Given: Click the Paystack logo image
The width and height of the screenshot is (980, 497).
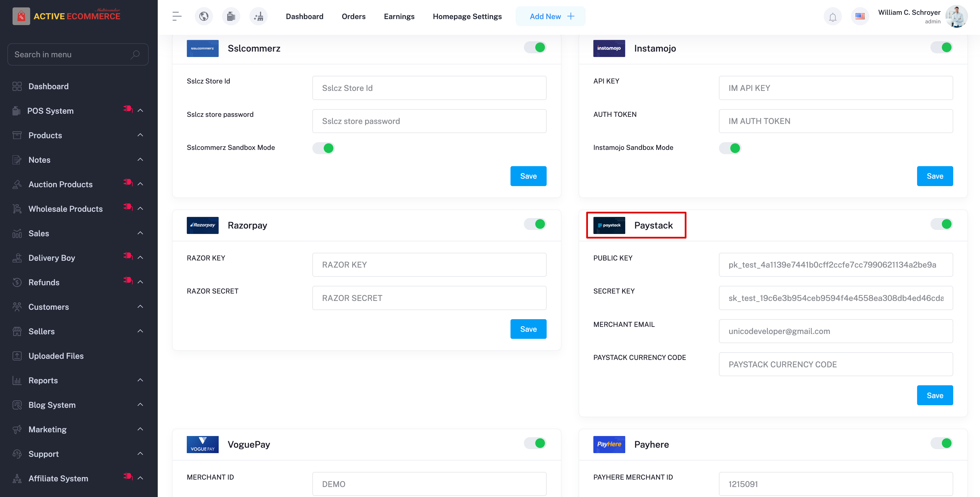Looking at the screenshot, I should [609, 225].
